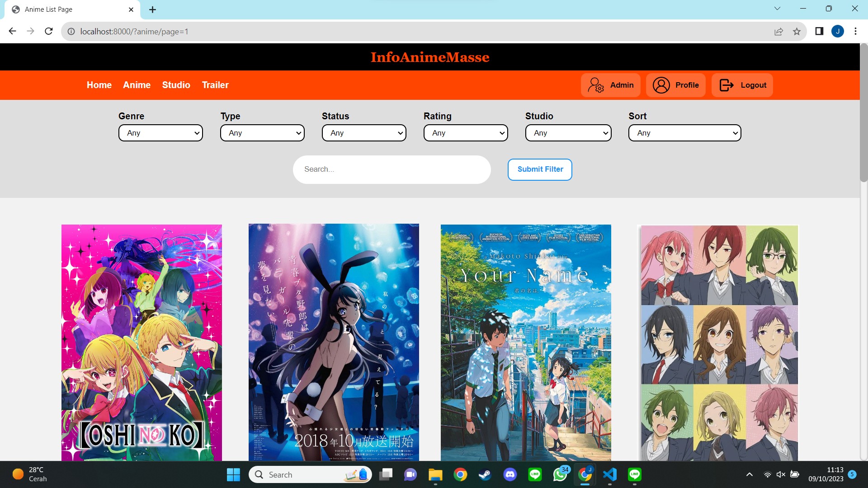
Task: Bookmark page with star icon
Action: click(x=797, y=31)
